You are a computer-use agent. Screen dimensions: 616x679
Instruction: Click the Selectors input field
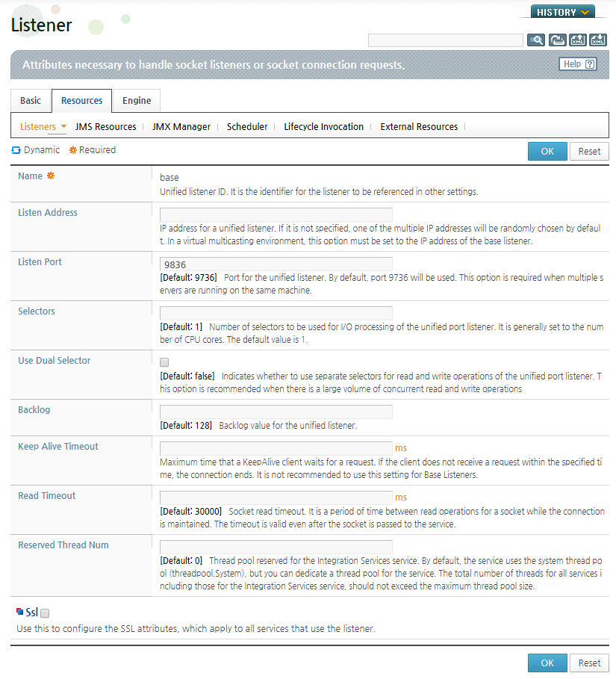pos(276,314)
